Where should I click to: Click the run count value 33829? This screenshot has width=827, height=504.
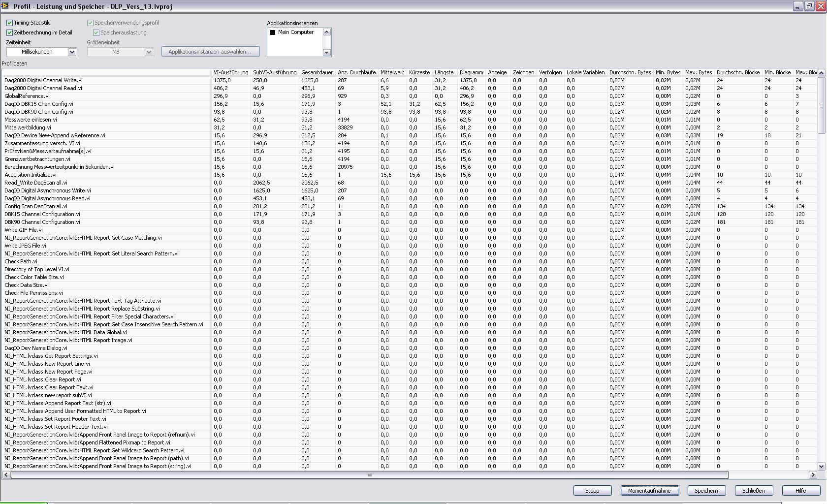coord(345,127)
